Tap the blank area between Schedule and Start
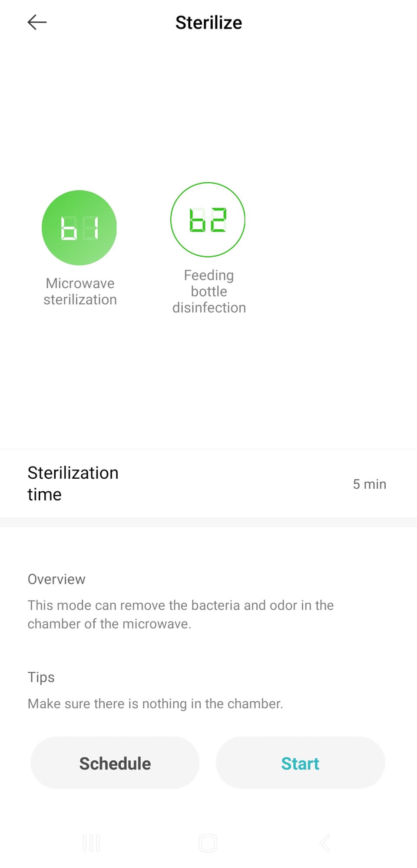The width and height of the screenshot is (417, 868). [x=208, y=763]
